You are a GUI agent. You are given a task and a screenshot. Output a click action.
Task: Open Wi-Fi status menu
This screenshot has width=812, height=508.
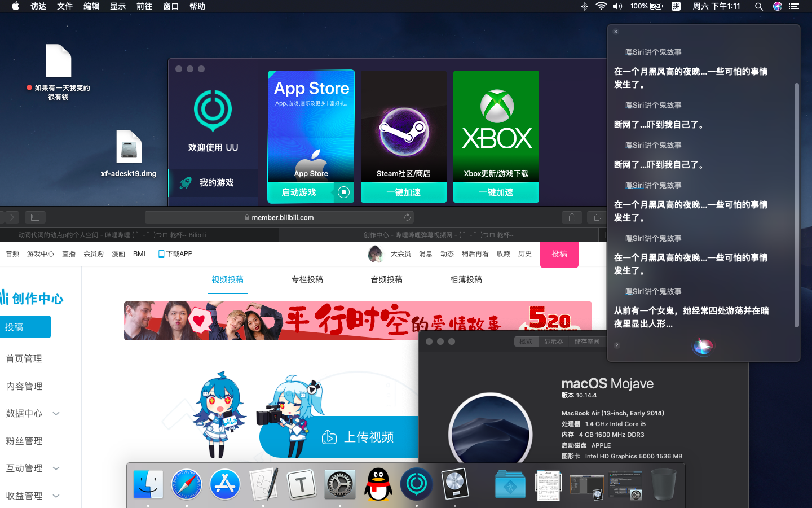(601, 6)
